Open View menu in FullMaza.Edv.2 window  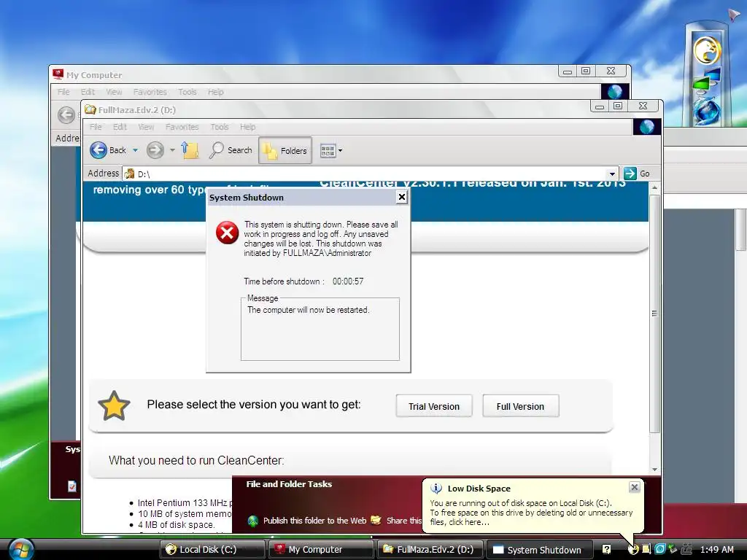pos(146,127)
